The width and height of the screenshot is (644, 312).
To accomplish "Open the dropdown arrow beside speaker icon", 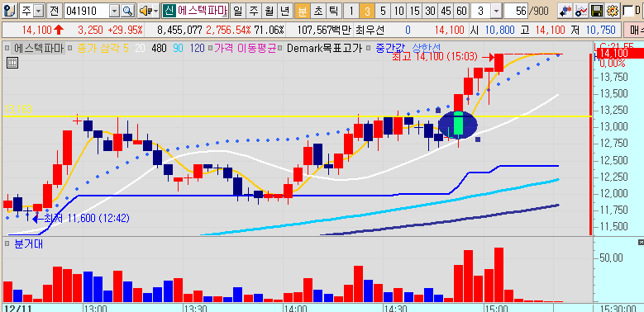I will point(155,11).
